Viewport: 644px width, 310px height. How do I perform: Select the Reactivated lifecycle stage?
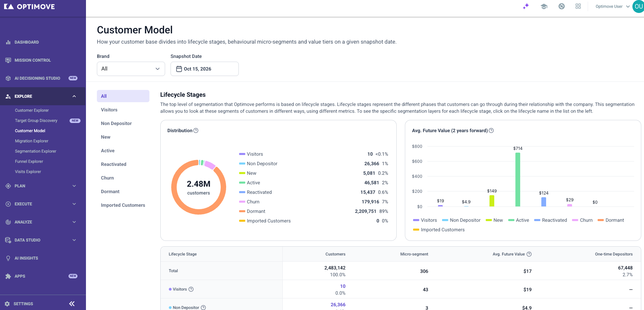[114, 164]
